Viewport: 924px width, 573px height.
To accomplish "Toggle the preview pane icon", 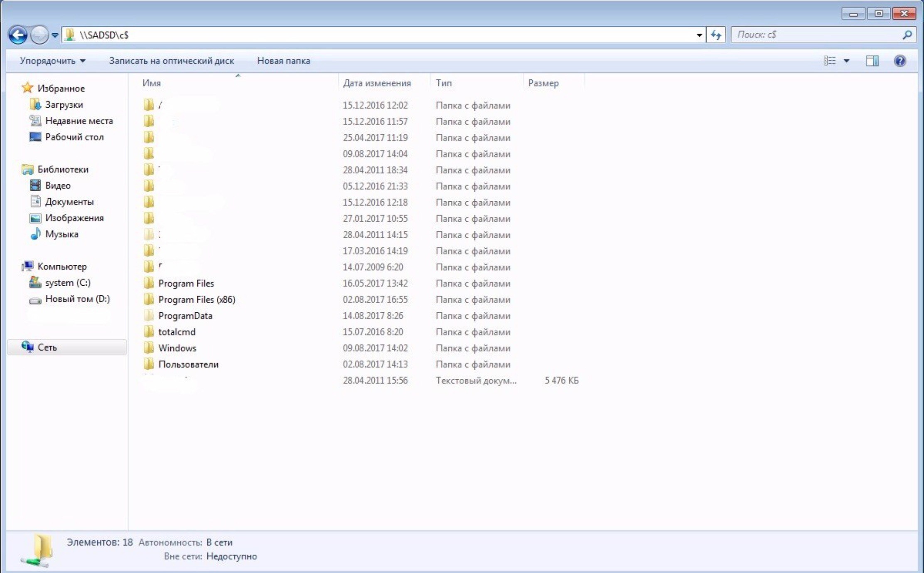I will click(x=872, y=61).
